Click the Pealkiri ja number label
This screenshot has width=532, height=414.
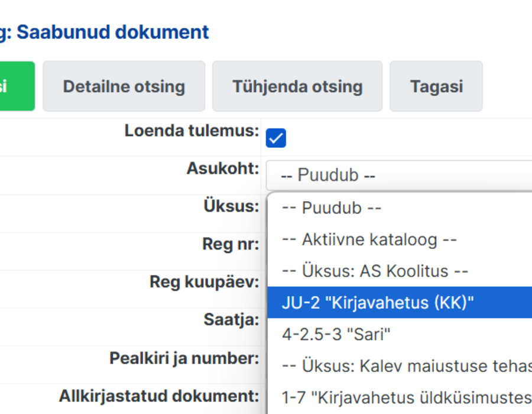[x=184, y=358]
